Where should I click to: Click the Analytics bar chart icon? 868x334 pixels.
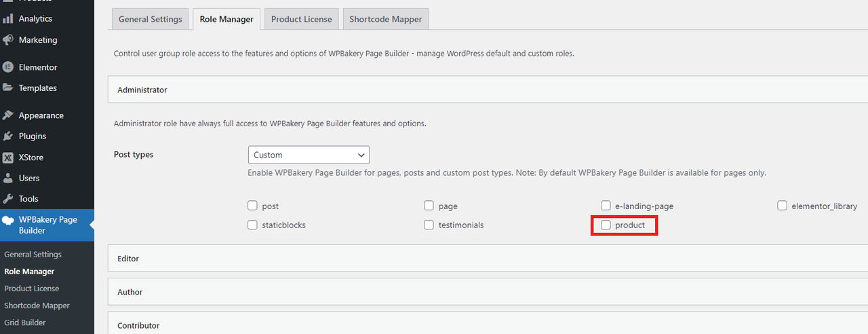pyautogui.click(x=8, y=19)
